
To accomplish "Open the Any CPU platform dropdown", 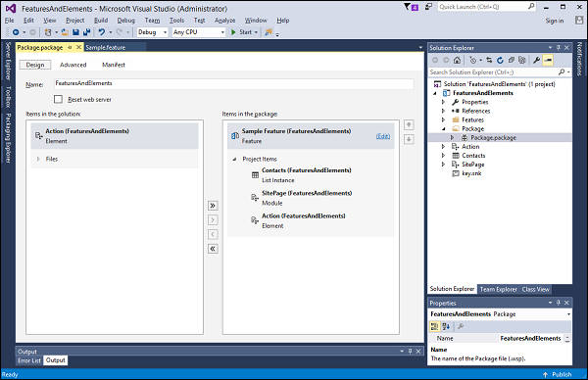I will coord(199,32).
